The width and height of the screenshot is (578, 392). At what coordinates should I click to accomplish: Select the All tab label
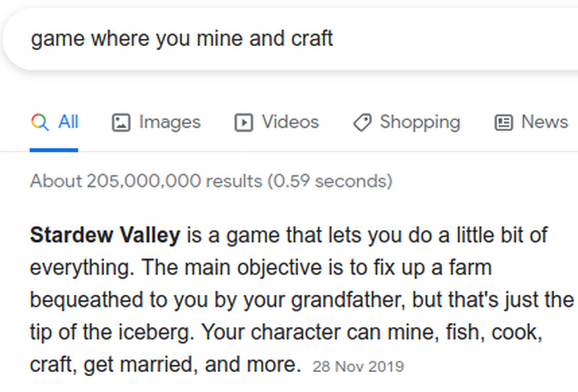(x=68, y=122)
